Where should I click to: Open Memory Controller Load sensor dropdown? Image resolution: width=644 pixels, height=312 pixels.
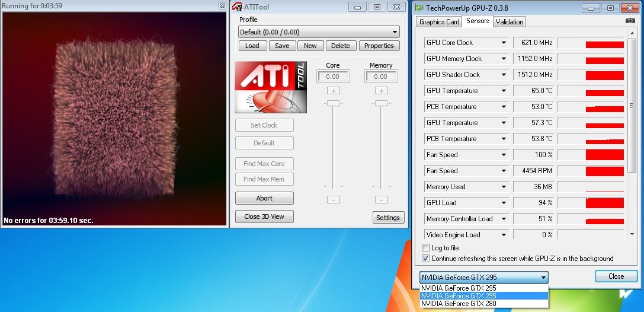click(x=504, y=219)
